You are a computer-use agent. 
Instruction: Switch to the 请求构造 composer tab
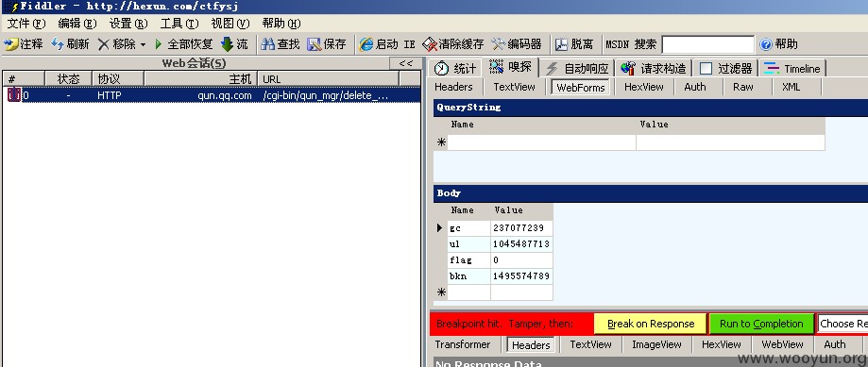click(654, 68)
